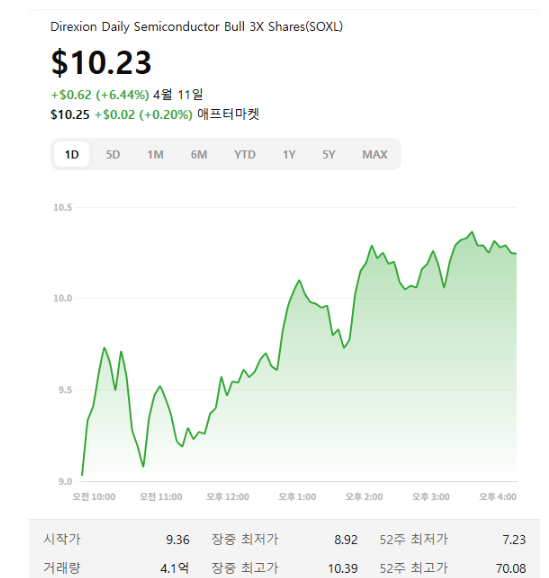Click the 10.5 y-axis label

(63, 208)
